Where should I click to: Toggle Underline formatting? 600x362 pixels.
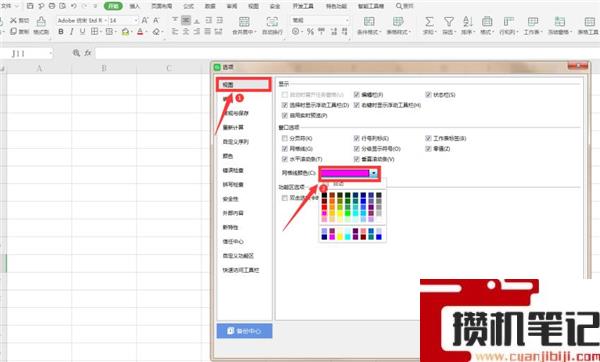(82, 32)
